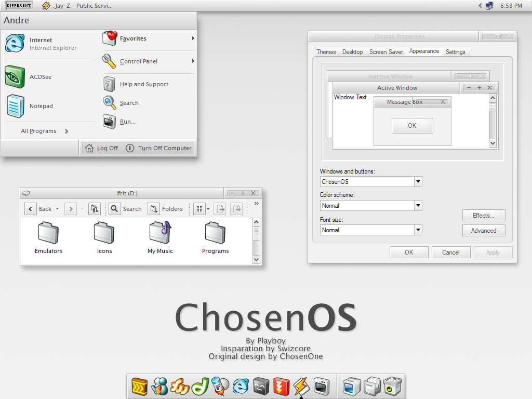Select the Appearance tab

(424, 51)
